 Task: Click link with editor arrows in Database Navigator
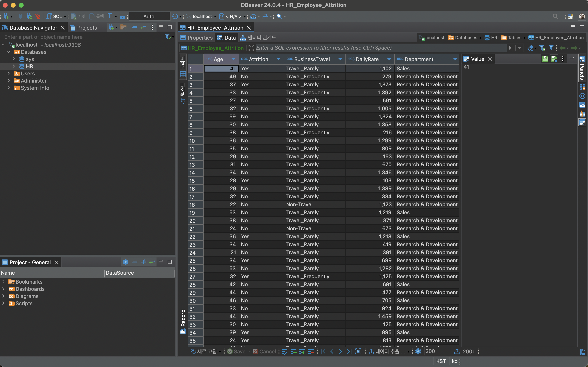click(143, 27)
